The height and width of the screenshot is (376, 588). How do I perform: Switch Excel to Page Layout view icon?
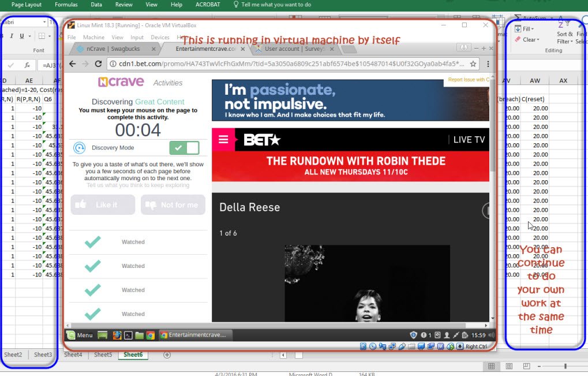click(x=509, y=366)
